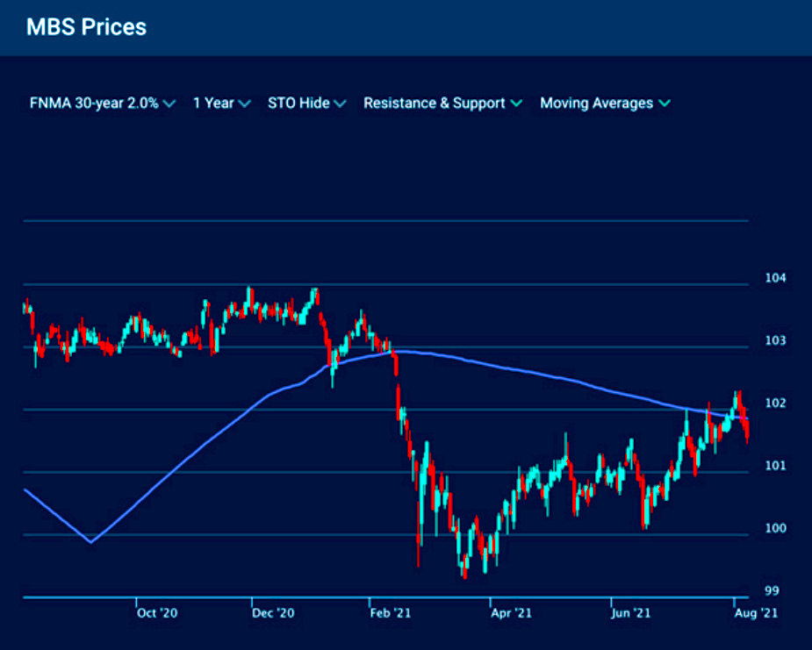Screen dimensions: 812x650
Task: Click the lowest point of the blue moving average line
Action: [x=91, y=542]
